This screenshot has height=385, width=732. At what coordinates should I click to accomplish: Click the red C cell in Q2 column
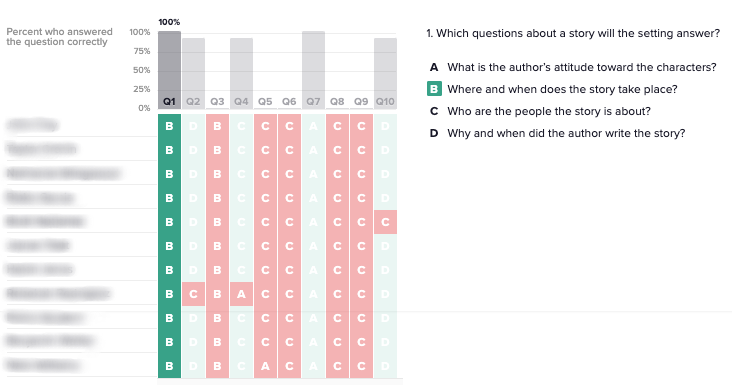point(193,294)
